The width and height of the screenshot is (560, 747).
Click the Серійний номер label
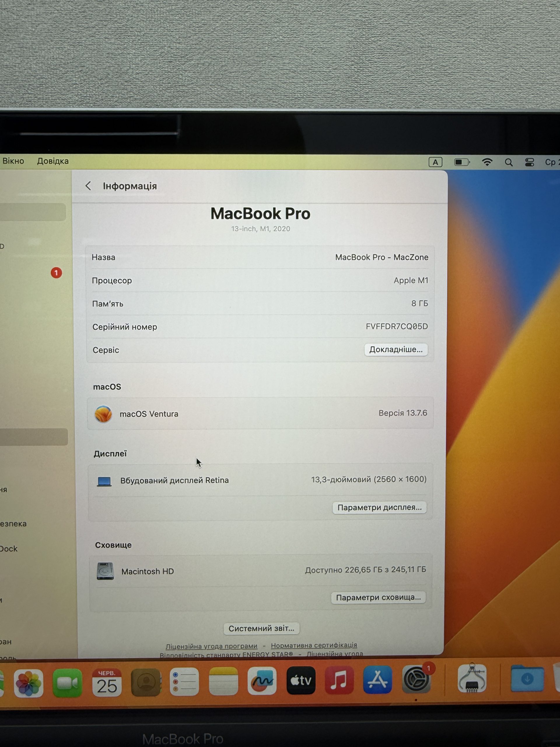pyautogui.click(x=125, y=327)
